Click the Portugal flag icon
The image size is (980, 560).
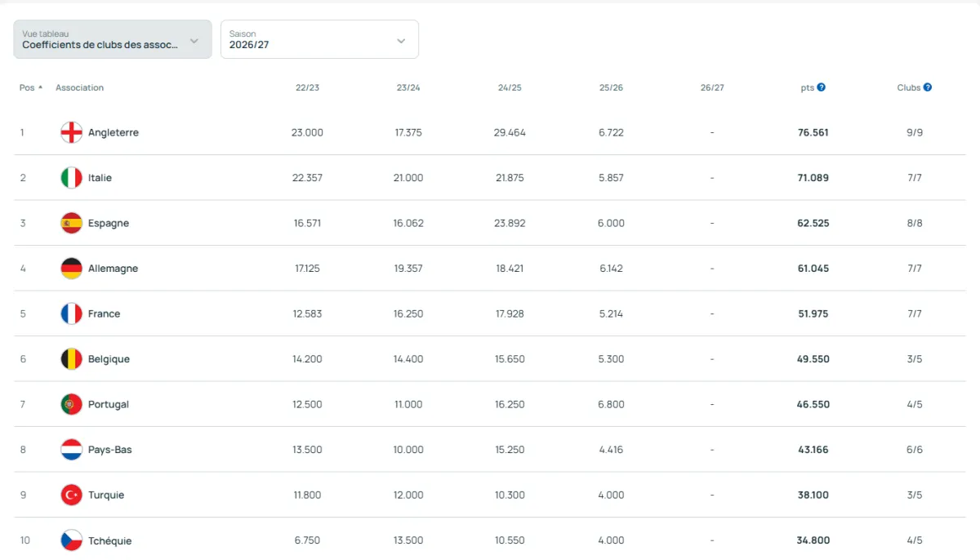coord(72,404)
